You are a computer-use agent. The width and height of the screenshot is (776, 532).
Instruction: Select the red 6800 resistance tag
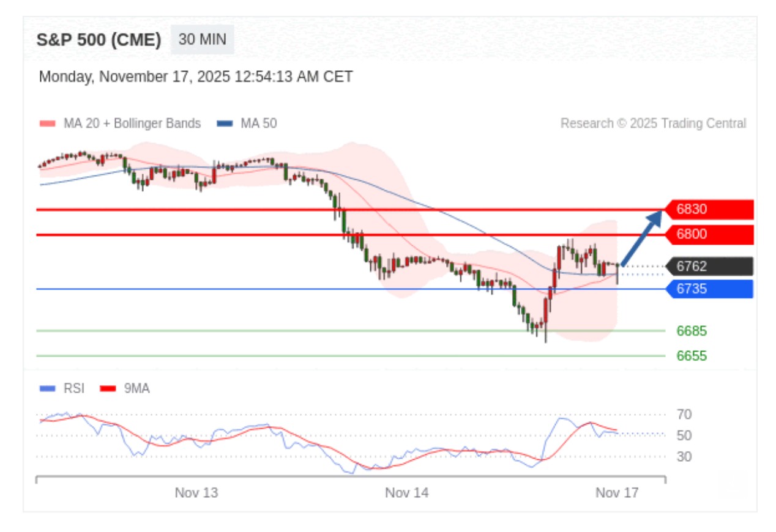pos(710,234)
